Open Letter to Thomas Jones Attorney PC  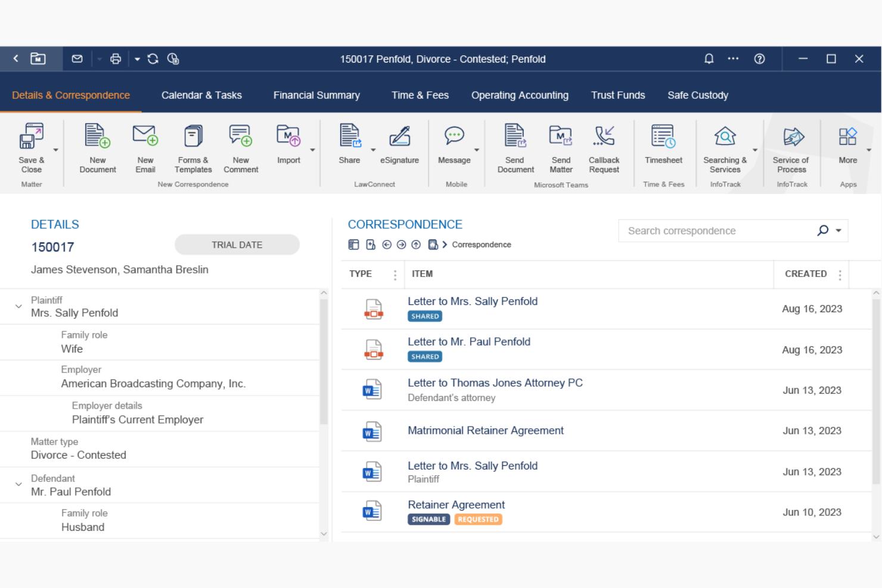(495, 383)
